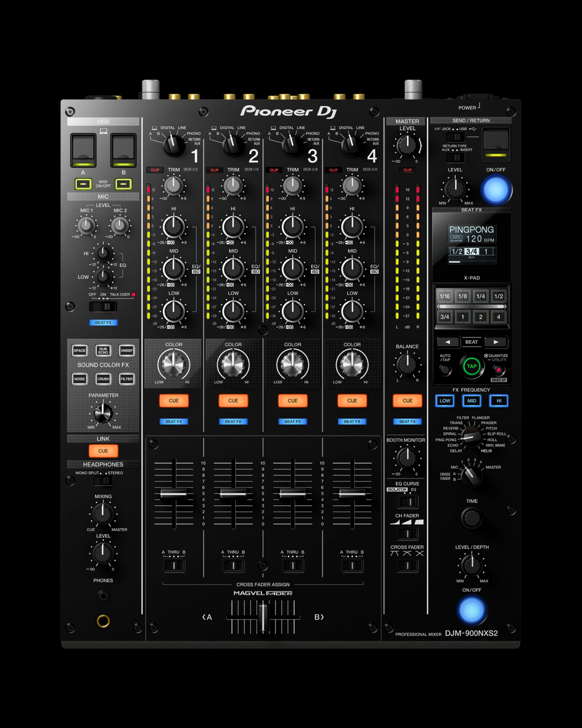Image resolution: width=582 pixels, height=728 pixels.
Task: Turn on the CRUSH effect button
Action: pyautogui.click(x=103, y=379)
